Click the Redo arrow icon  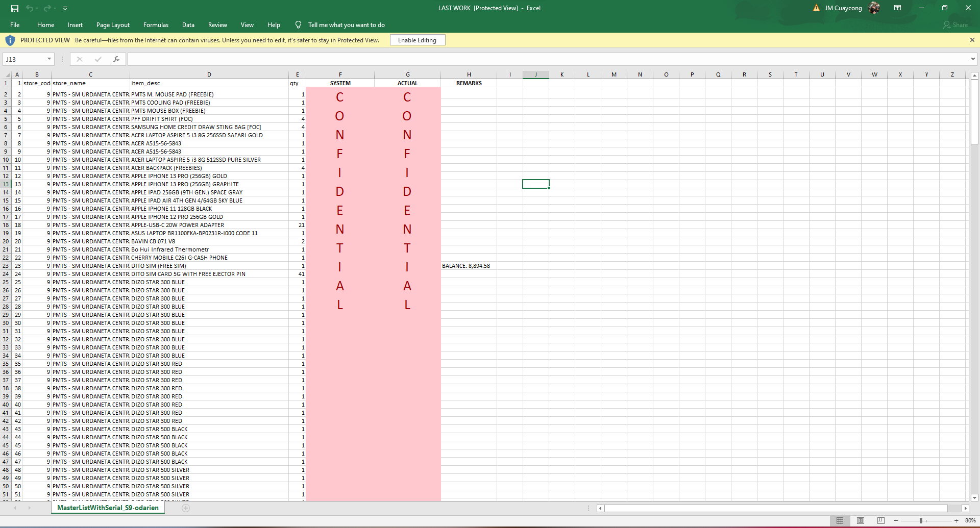pyautogui.click(x=47, y=8)
